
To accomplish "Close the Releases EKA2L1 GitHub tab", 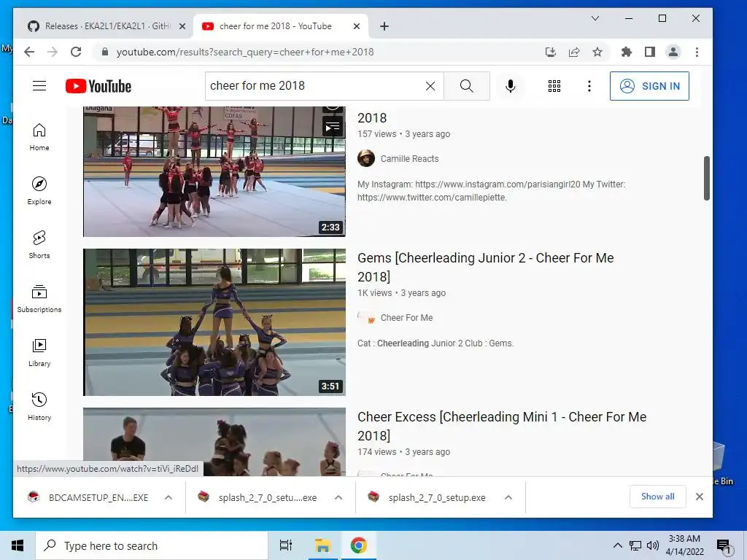I will pos(182,26).
